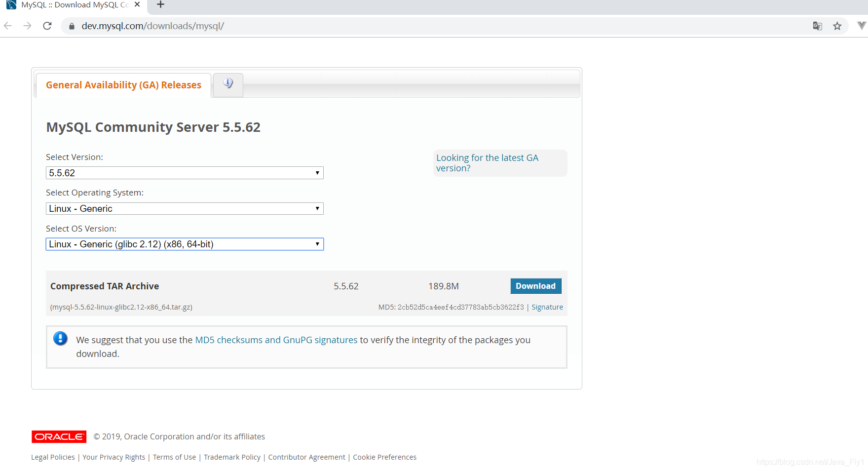868x471 pixels.
Task: Open Select Operating System dropdown
Action: tap(185, 208)
